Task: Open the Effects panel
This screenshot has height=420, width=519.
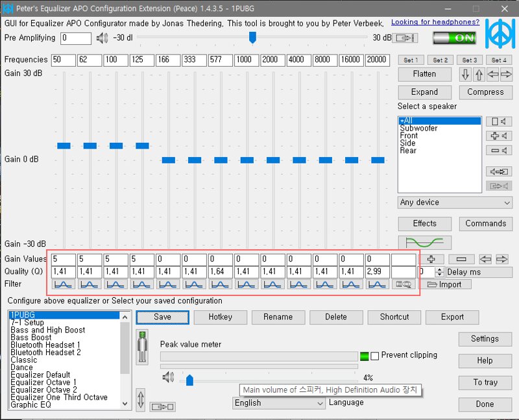Action: (x=424, y=223)
